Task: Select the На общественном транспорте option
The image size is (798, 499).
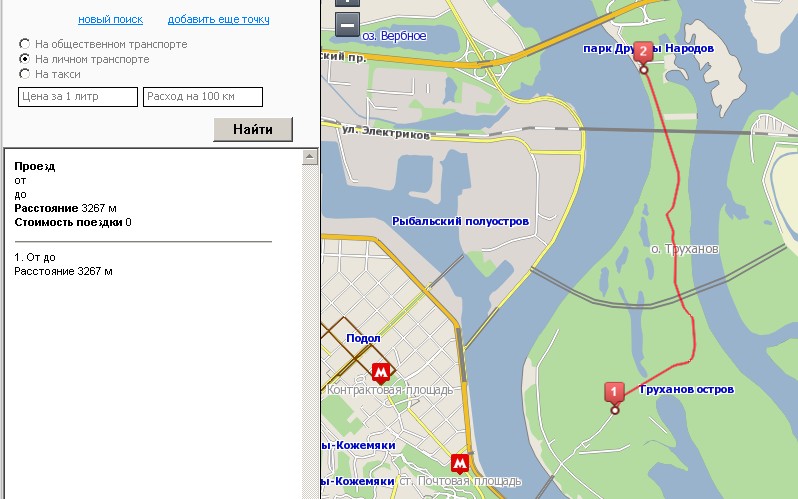Action: pos(25,44)
